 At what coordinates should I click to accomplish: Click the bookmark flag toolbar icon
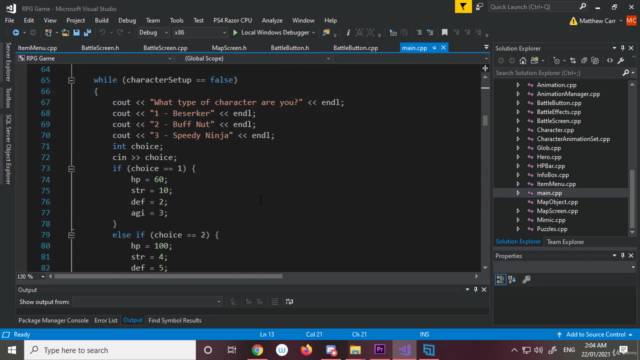tap(444, 33)
